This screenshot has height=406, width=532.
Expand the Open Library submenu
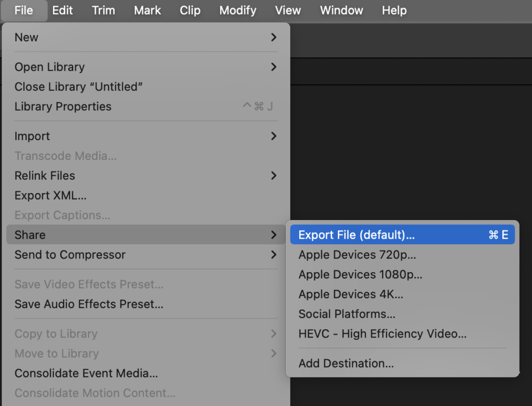tap(146, 67)
